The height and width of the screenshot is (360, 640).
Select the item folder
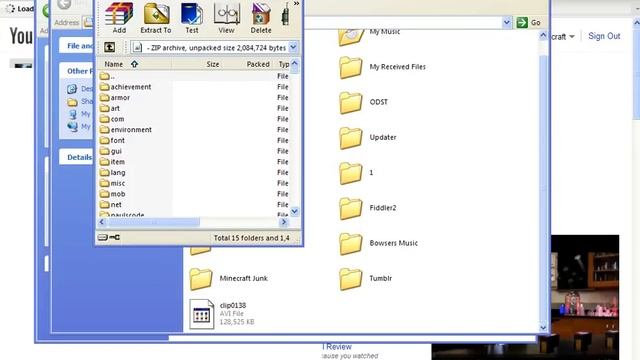tap(112, 162)
